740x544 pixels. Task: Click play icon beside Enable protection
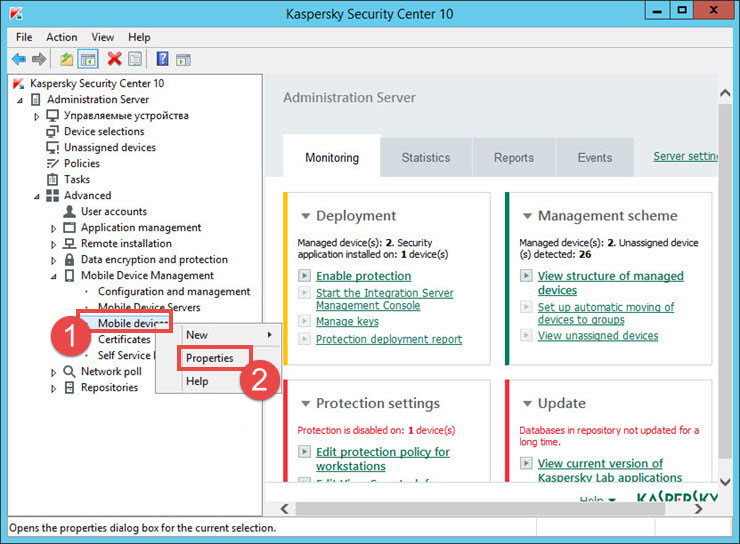click(304, 276)
